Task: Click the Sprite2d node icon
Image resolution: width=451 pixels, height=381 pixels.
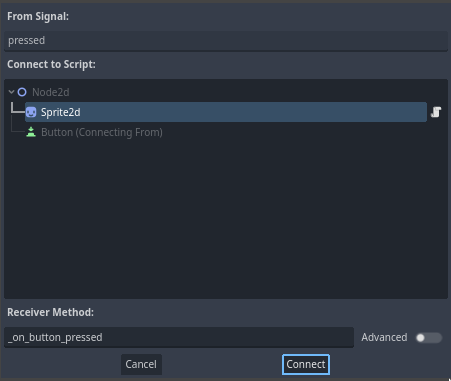Action: click(x=31, y=112)
